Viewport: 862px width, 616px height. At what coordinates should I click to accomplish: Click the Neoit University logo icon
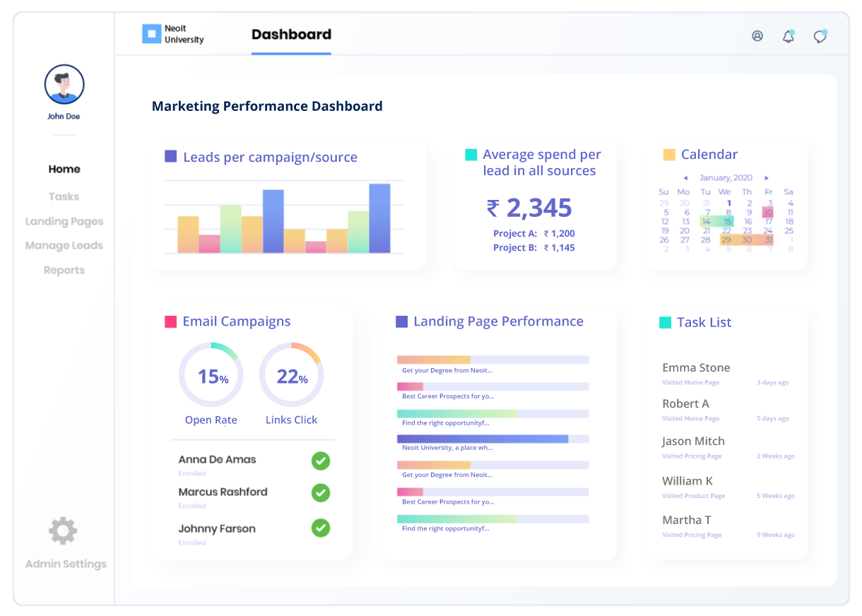[151, 34]
